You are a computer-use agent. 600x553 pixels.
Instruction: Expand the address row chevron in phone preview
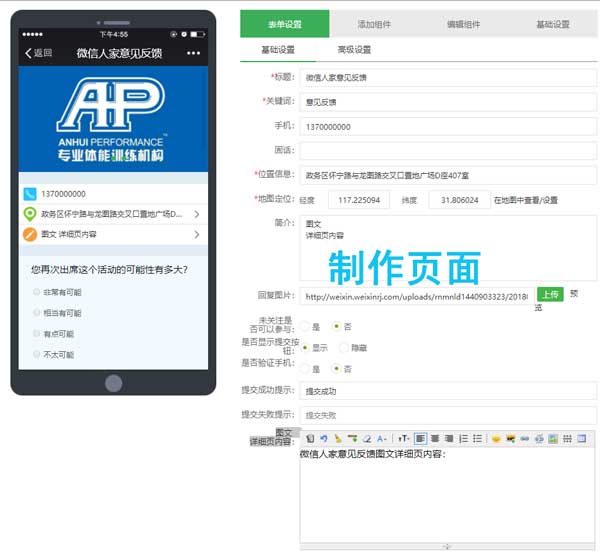[197, 214]
